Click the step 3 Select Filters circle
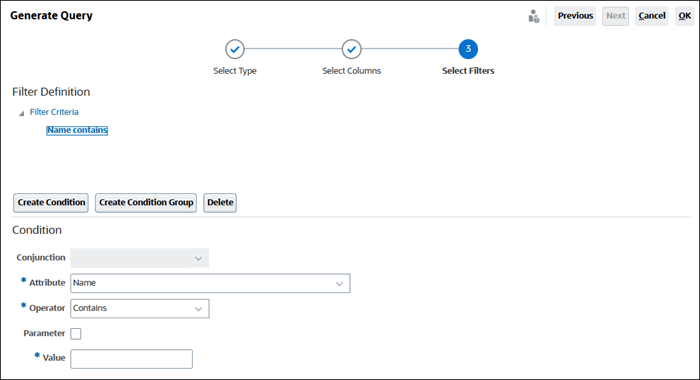 [x=468, y=49]
